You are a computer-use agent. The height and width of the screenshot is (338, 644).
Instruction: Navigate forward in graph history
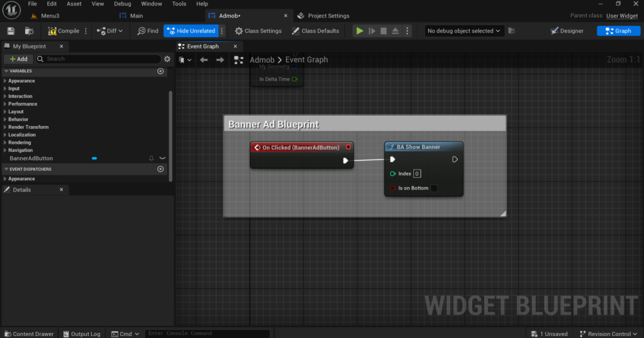click(x=220, y=60)
